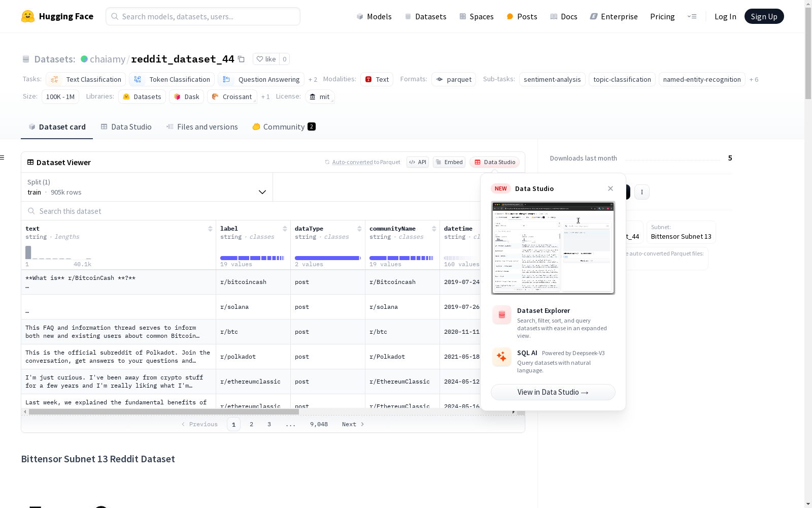The width and height of the screenshot is (812, 508).
Task: Sort the label column
Action: [285, 229]
